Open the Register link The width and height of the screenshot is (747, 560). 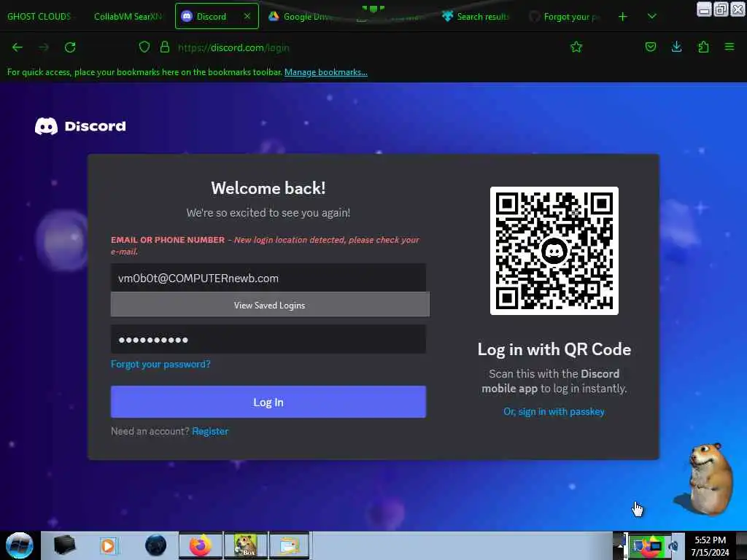pos(210,431)
